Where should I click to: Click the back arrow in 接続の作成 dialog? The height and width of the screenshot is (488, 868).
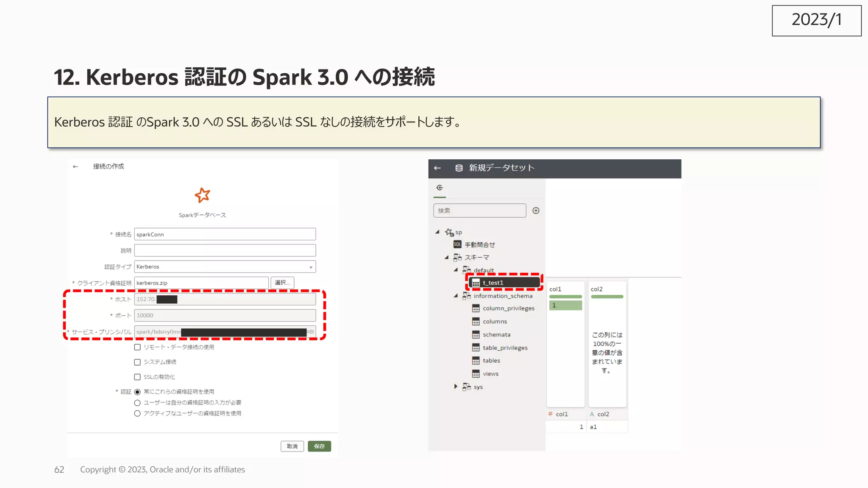(x=75, y=166)
